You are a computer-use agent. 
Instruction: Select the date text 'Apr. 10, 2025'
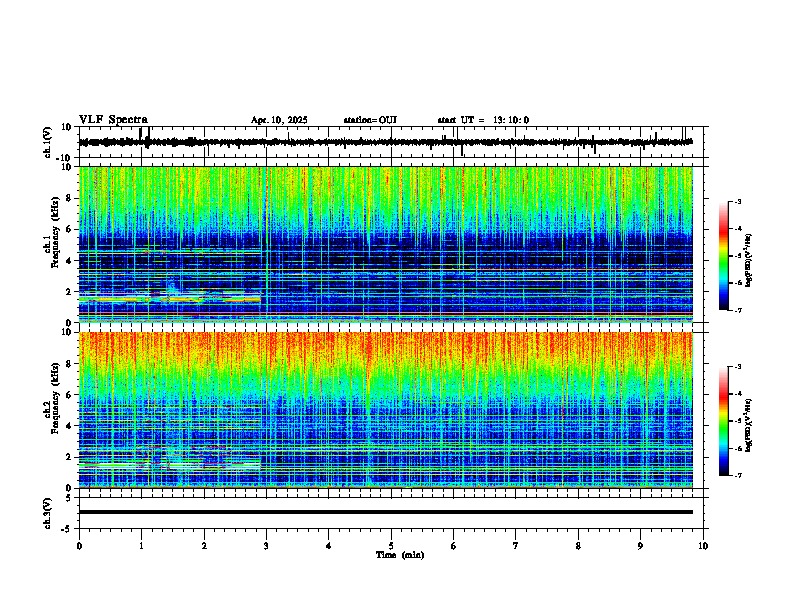tap(279, 120)
